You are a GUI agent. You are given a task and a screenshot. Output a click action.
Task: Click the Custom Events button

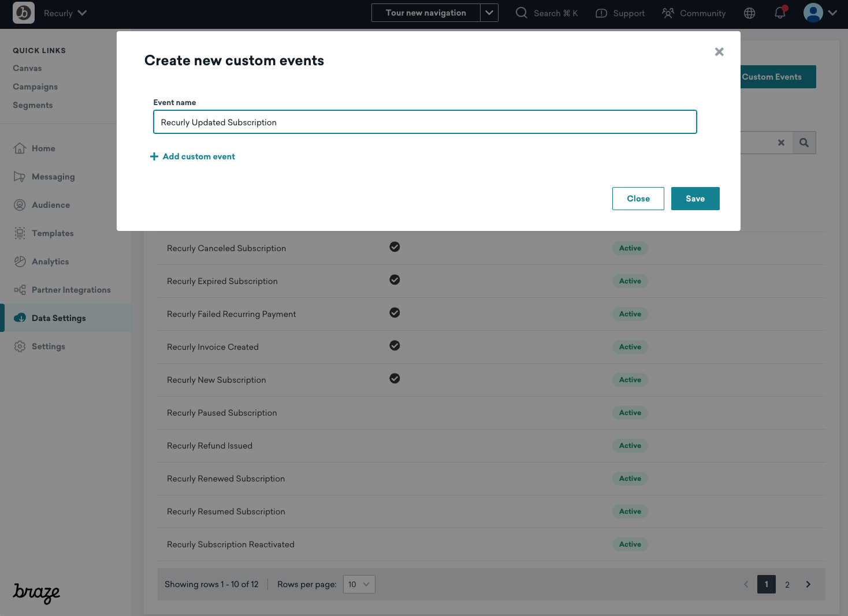pyautogui.click(x=778, y=77)
